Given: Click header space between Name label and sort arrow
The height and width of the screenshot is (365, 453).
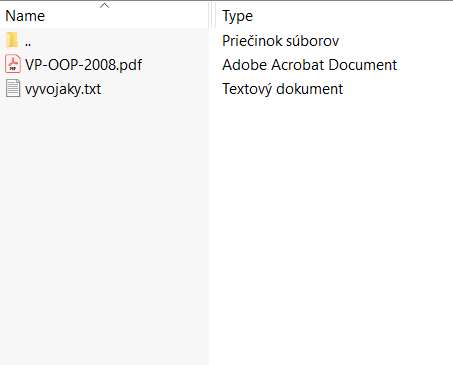Looking at the screenshot, I should click(72, 15).
